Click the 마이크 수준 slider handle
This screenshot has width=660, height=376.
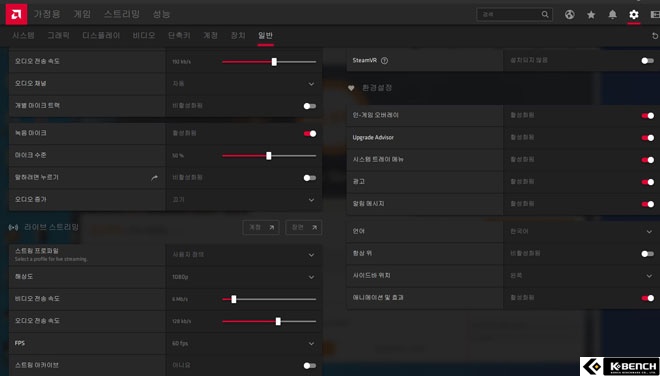point(269,156)
